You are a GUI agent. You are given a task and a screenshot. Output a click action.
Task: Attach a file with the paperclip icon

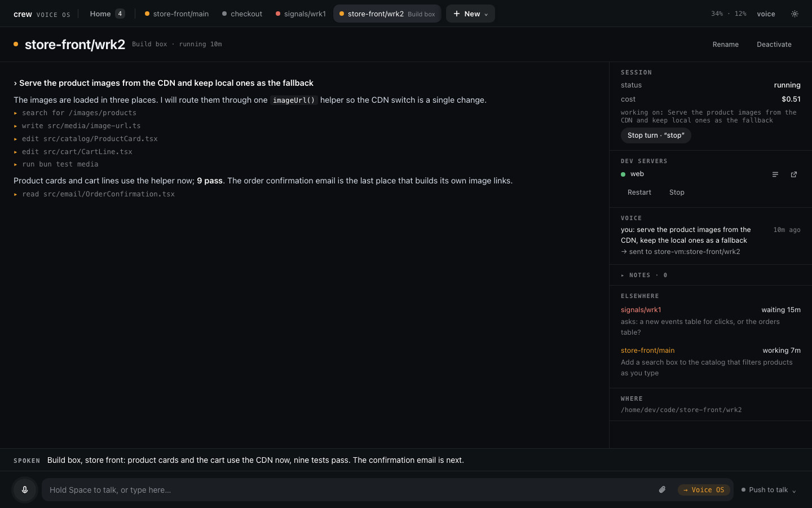[x=662, y=489]
